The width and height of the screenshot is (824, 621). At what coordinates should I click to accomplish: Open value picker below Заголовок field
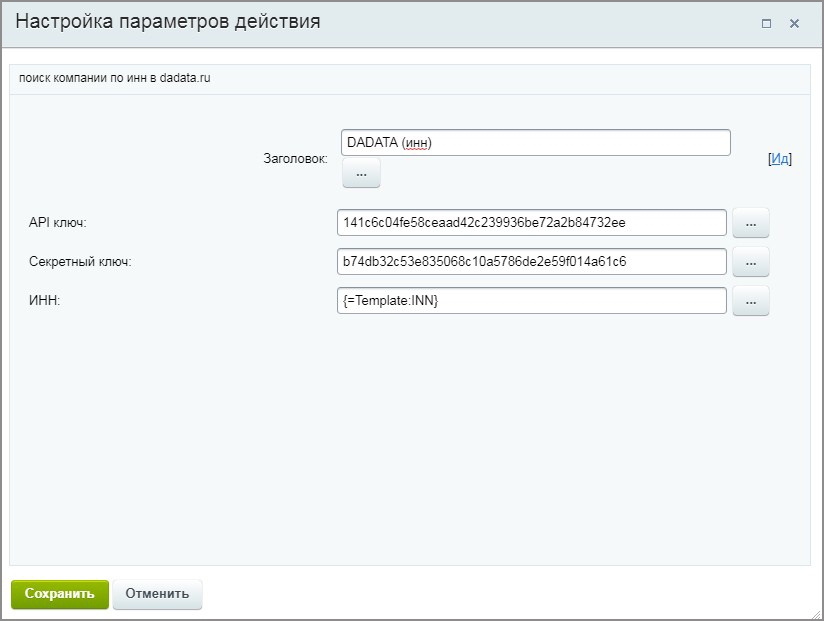point(361,173)
